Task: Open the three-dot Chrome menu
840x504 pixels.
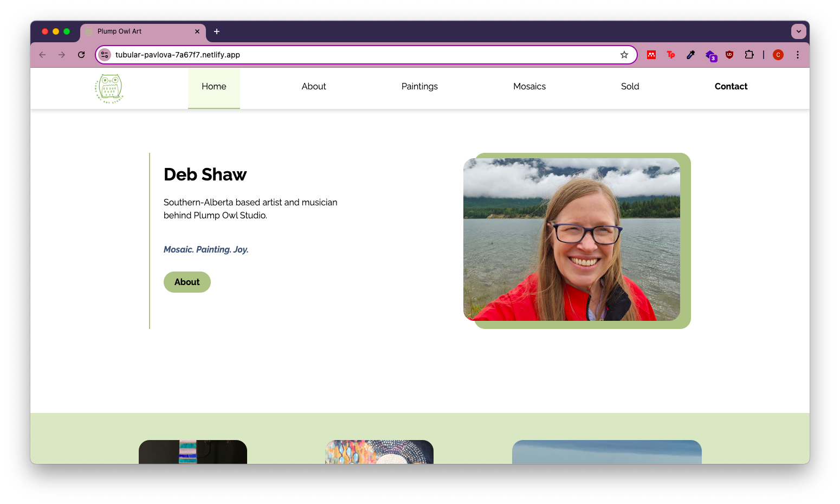Action: [797, 55]
